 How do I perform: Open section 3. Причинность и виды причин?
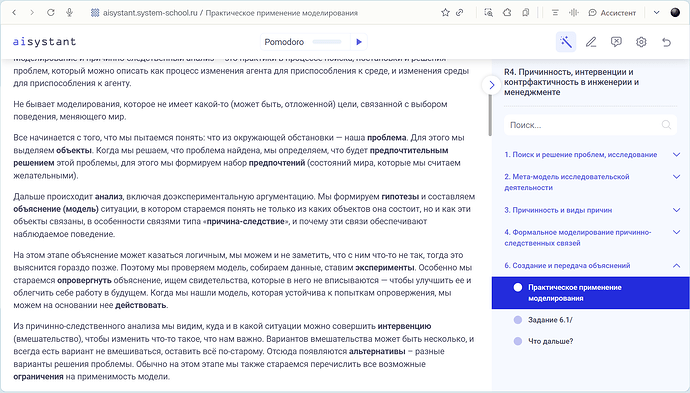(558, 210)
